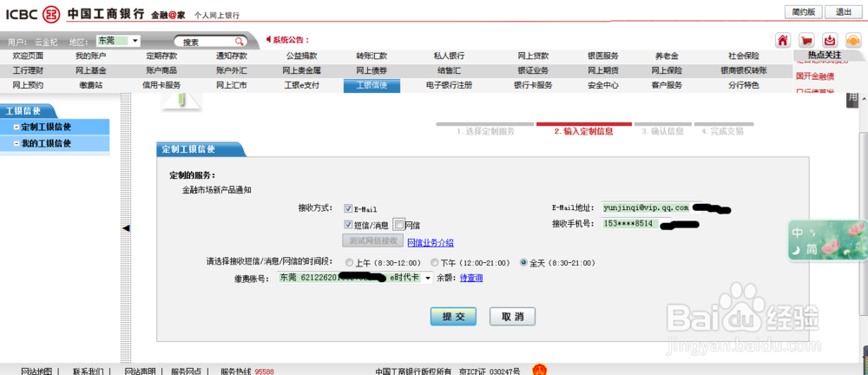Select 上午 (8:30-12:00) radio option
This screenshot has width=868, height=375.
(x=349, y=262)
